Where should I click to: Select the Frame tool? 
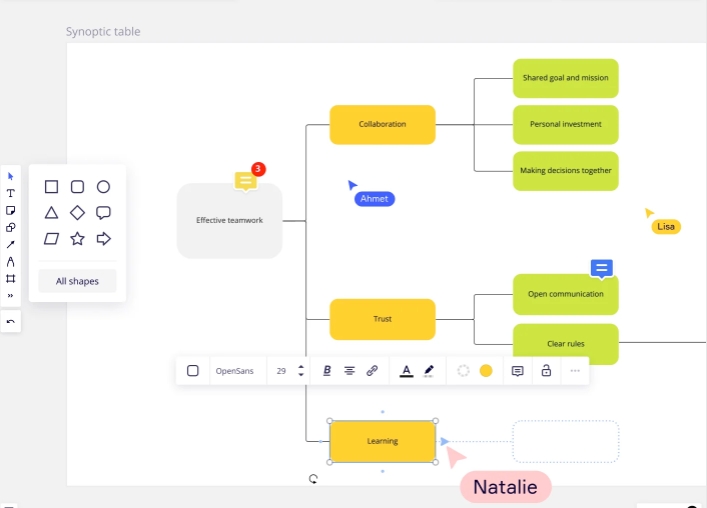[11, 278]
